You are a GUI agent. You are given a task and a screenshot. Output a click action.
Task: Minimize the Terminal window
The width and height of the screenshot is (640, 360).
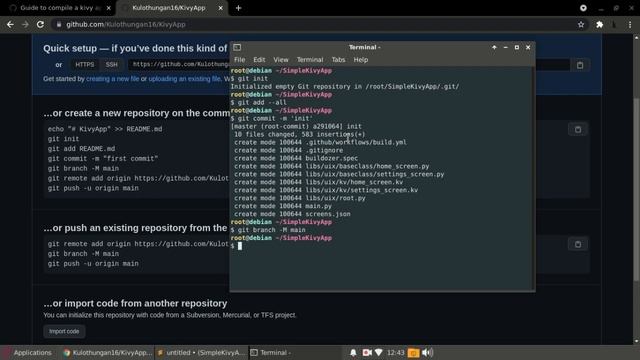coord(505,47)
